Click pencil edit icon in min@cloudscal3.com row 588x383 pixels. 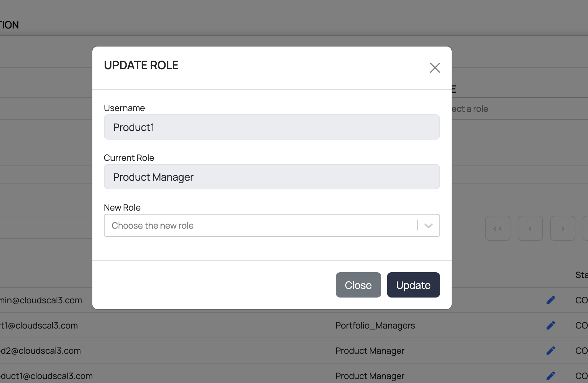coord(550,300)
